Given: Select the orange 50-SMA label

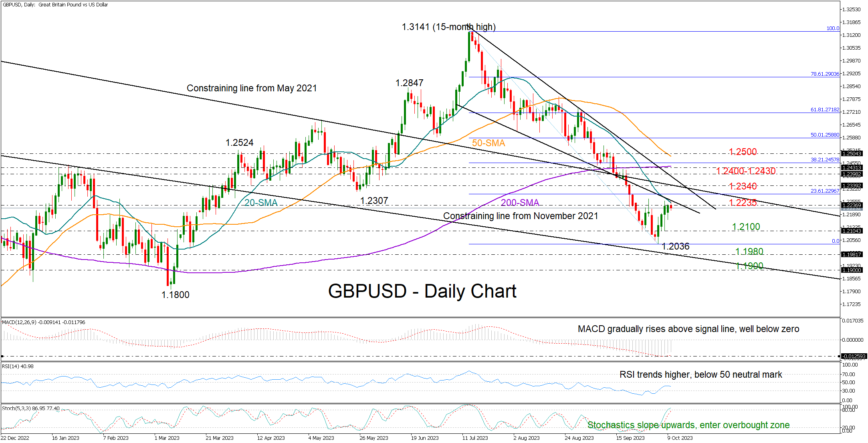Looking at the screenshot, I should click(x=488, y=143).
